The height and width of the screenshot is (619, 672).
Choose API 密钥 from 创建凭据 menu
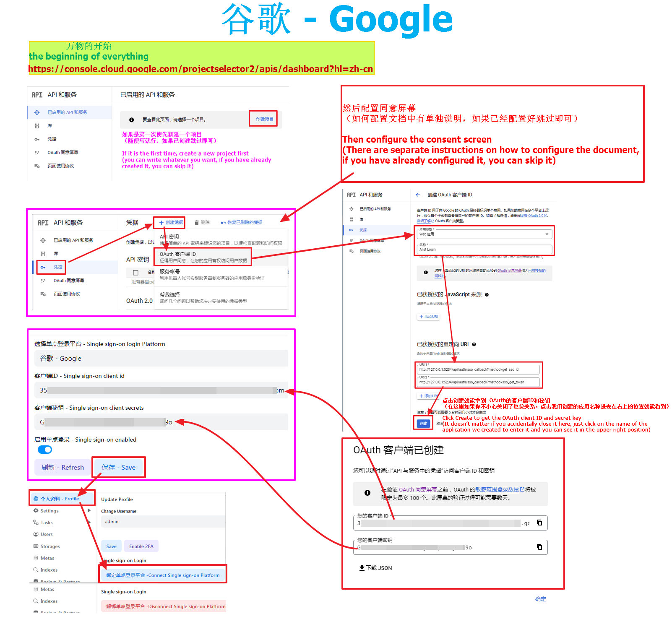click(x=221, y=240)
